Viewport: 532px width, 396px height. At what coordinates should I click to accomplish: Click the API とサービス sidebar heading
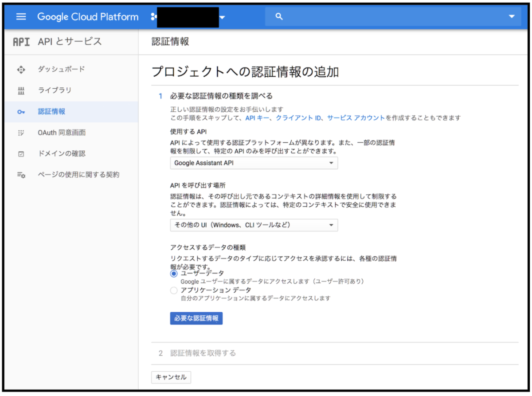click(70, 42)
